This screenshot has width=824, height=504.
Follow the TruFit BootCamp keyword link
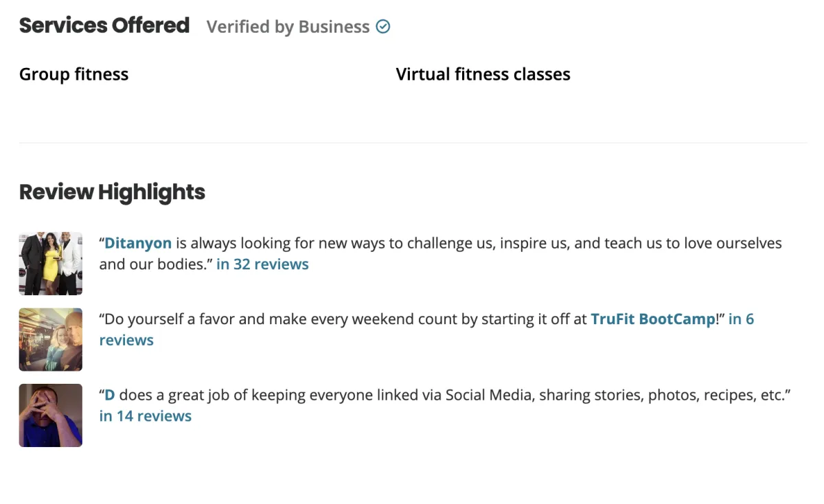(x=653, y=319)
